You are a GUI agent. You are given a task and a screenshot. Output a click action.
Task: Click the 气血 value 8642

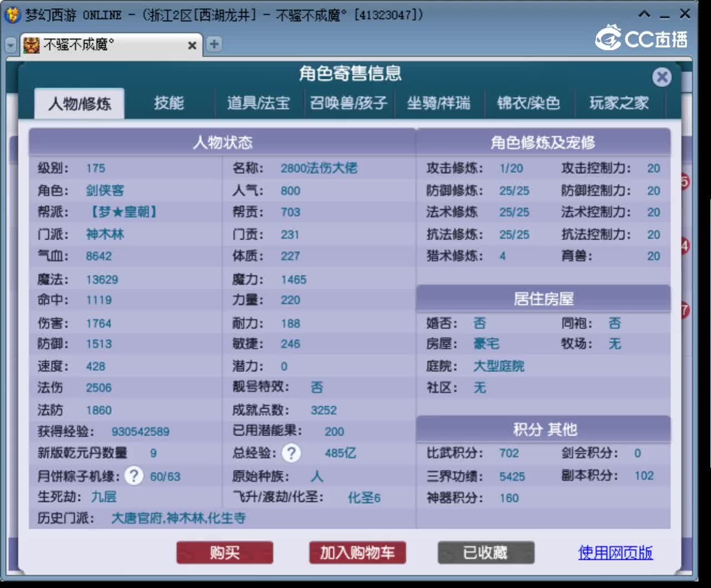[99, 256]
